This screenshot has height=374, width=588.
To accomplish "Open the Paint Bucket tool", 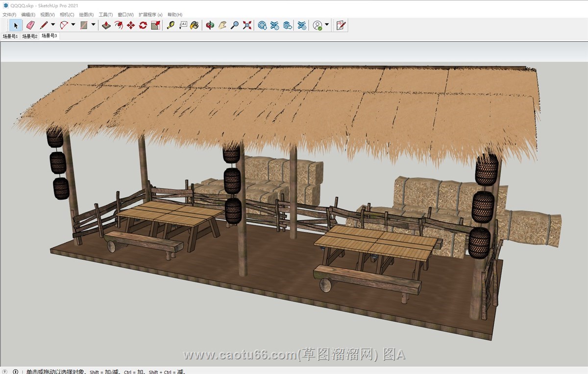I will pyautogui.click(x=195, y=25).
